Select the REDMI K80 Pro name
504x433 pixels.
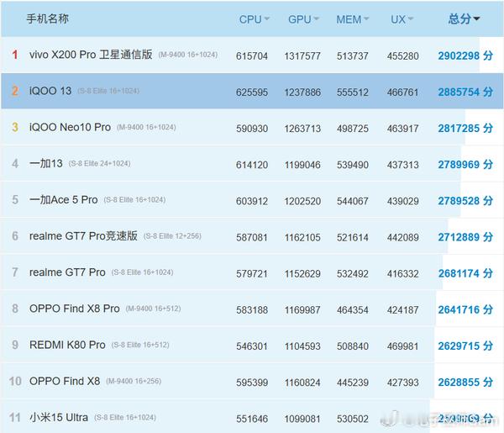[x=67, y=345]
